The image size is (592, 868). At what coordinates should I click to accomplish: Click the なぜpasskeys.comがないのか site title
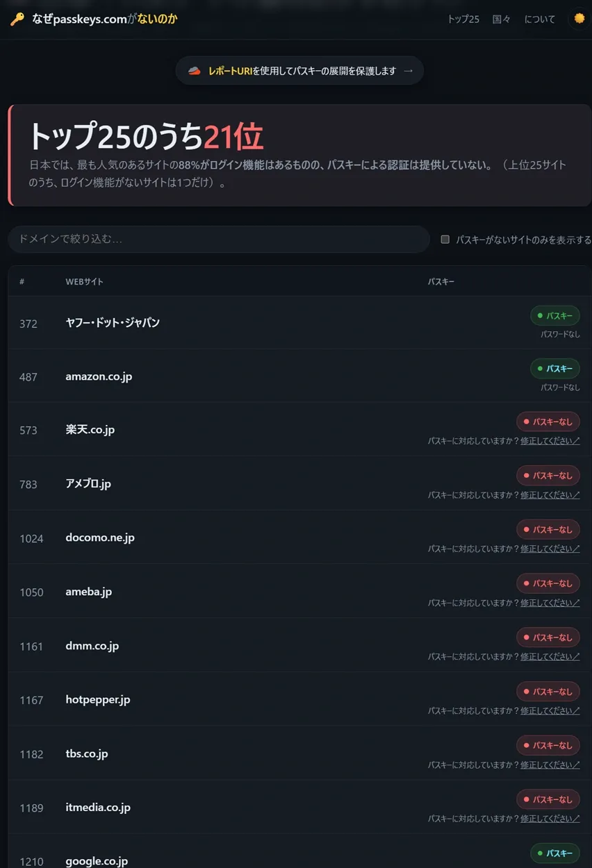tap(104, 19)
